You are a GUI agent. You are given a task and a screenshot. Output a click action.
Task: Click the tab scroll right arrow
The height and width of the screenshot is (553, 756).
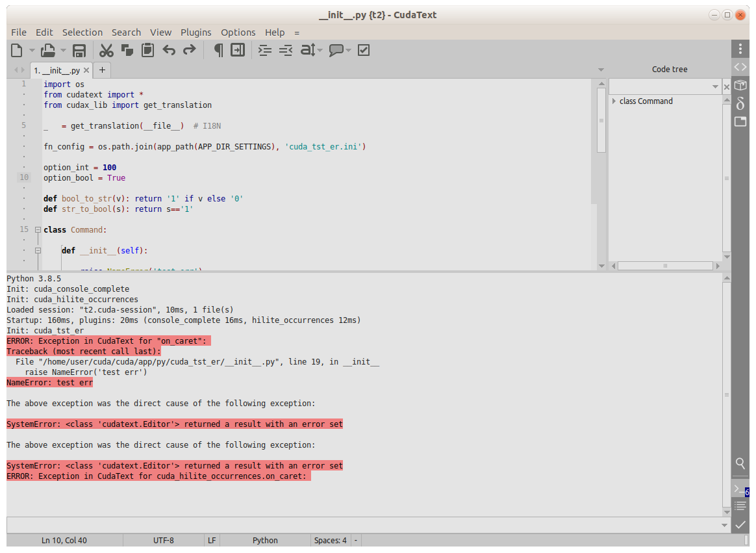click(x=23, y=70)
